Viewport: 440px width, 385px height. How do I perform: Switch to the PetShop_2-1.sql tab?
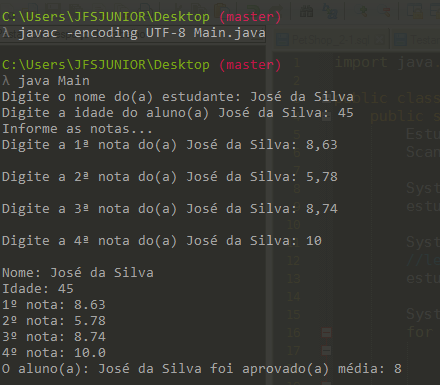coord(332,40)
